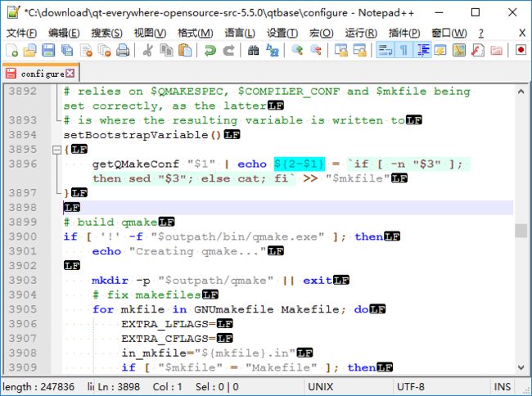Open the 宏(O) menu
This screenshot has height=396, width=532.
click(x=322, y=33)
